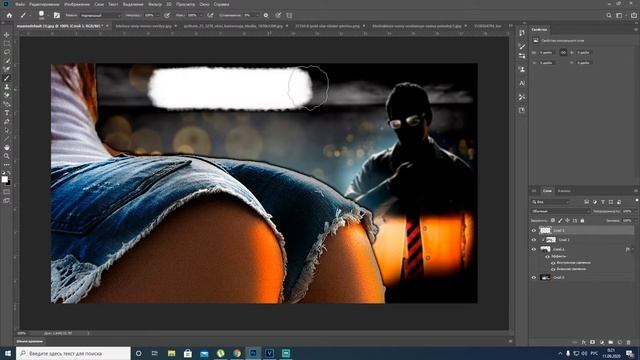Switch to the Каналы tab
640x360 pixels.
(x=564, y=191)
